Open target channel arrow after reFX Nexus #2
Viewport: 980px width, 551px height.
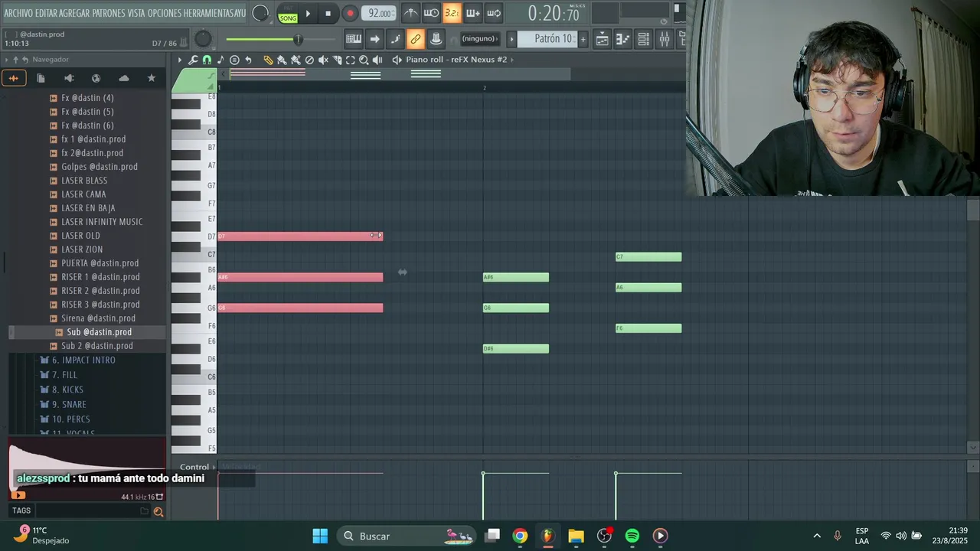pyautogui.click(x=512, y=60)
